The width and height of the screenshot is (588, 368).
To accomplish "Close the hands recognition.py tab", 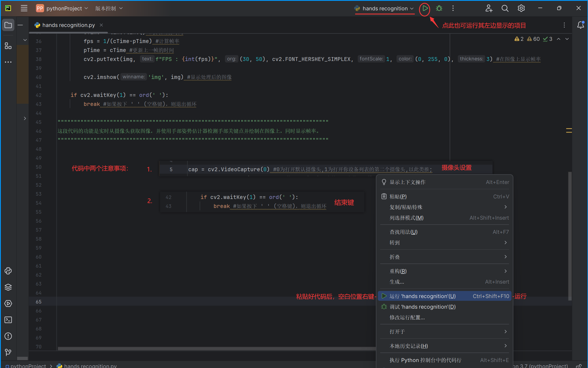I will tap(101, 25).
